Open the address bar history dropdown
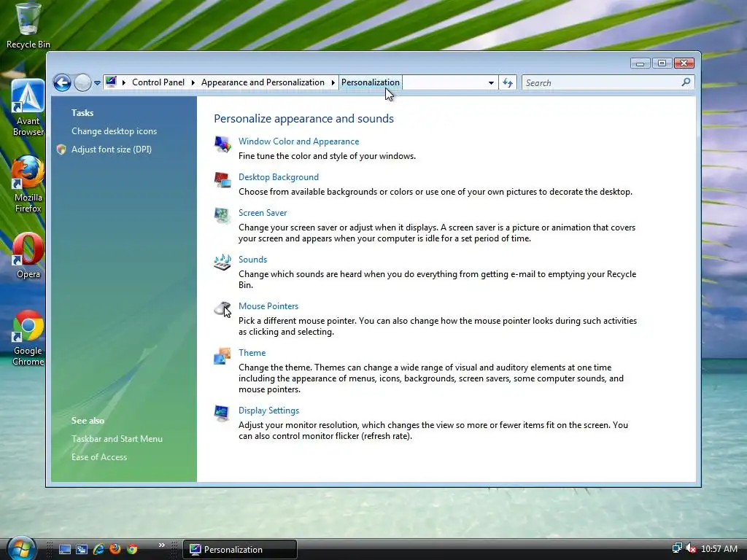This screenshot has height=560, width=747. [x=491, y=83]
